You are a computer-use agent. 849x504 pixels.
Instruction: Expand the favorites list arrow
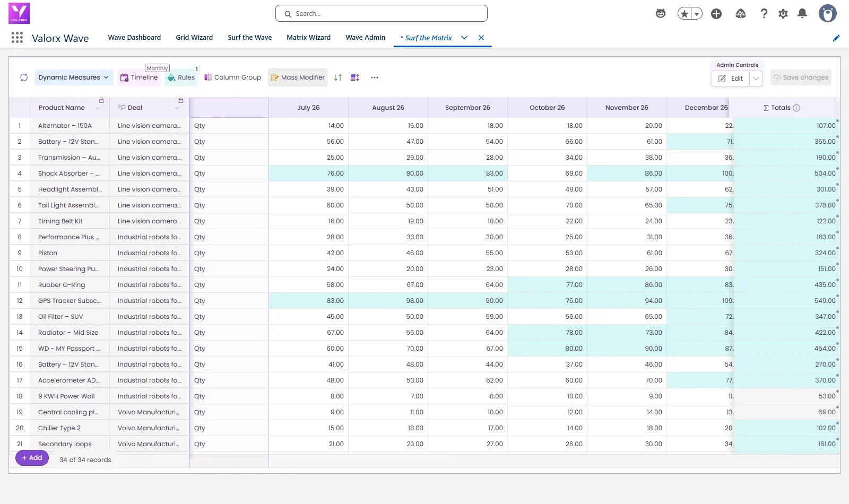(x=697, y=14)
